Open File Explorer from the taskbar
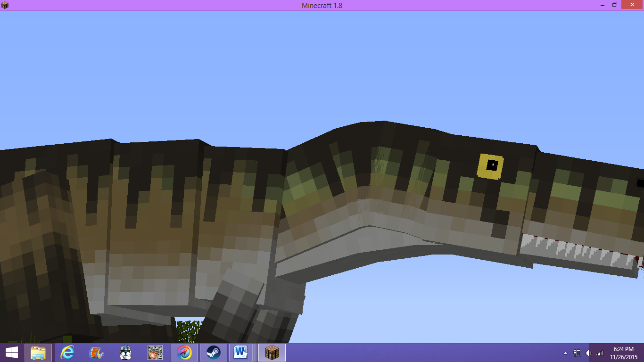Viewport: 644px width, 362px height. click(x=39, y=353)
